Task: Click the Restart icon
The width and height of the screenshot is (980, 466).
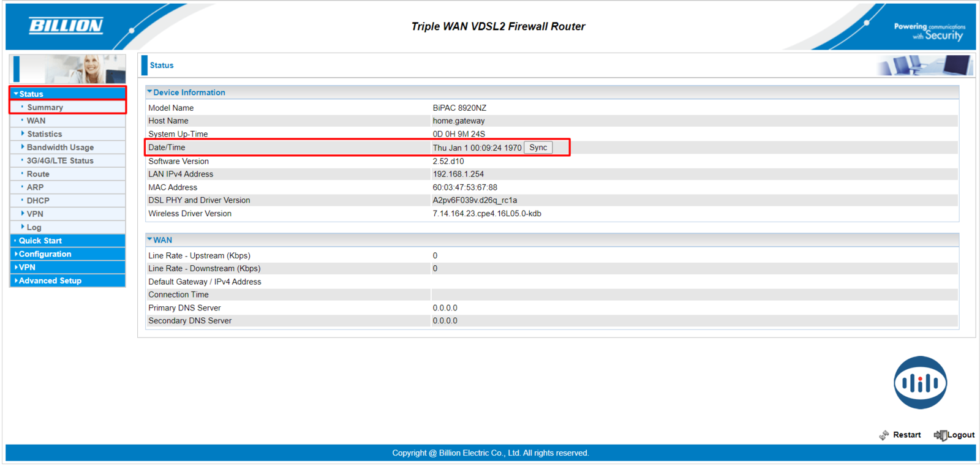Action: (x=884, y=435)
